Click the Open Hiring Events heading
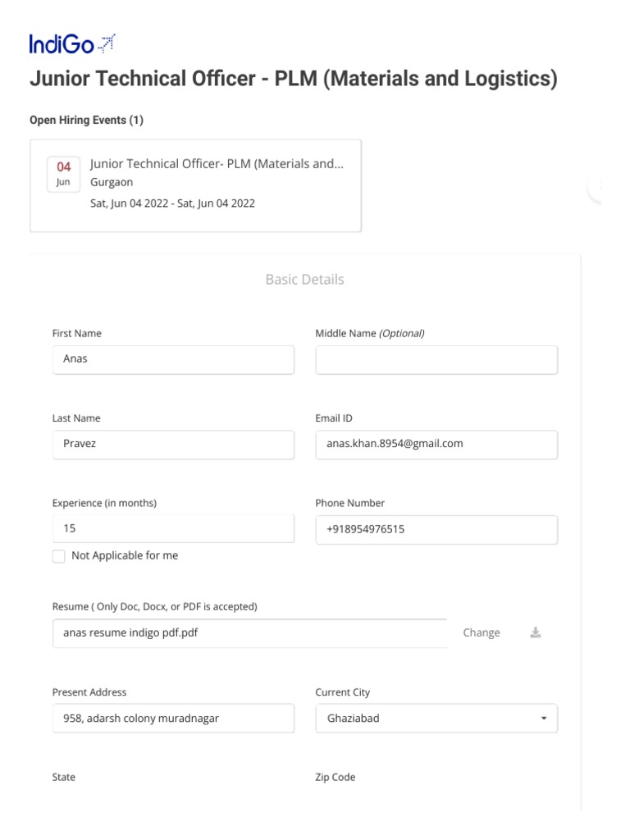The width and height of the screenshot is (630, 840). coord(86,121)
